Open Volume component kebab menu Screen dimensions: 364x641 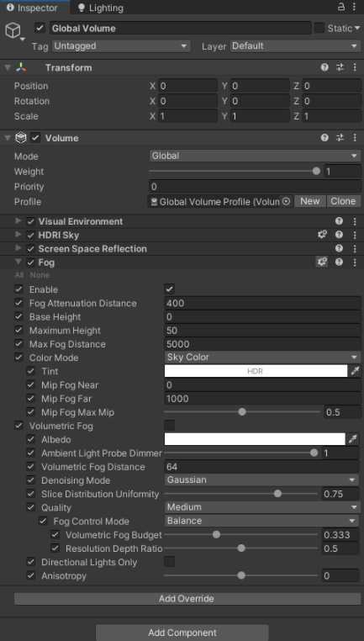click(x=355, y=138)
